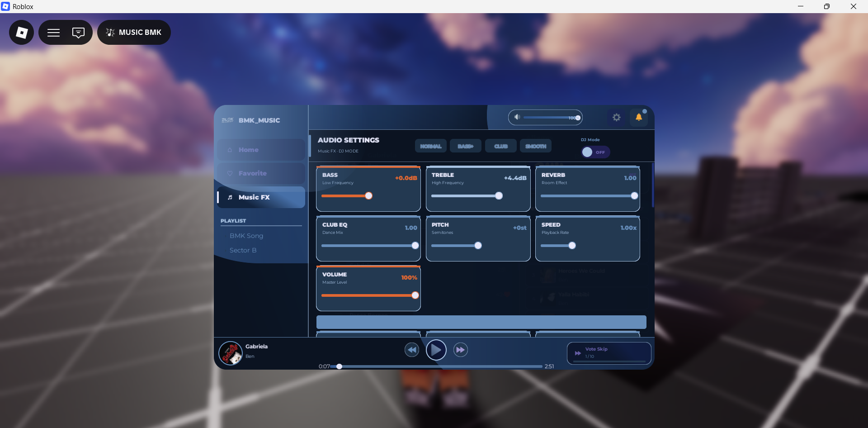The image size is (868, 428).
Task: Open the Roblox menu hamburger icon
Action: (53, 32)
